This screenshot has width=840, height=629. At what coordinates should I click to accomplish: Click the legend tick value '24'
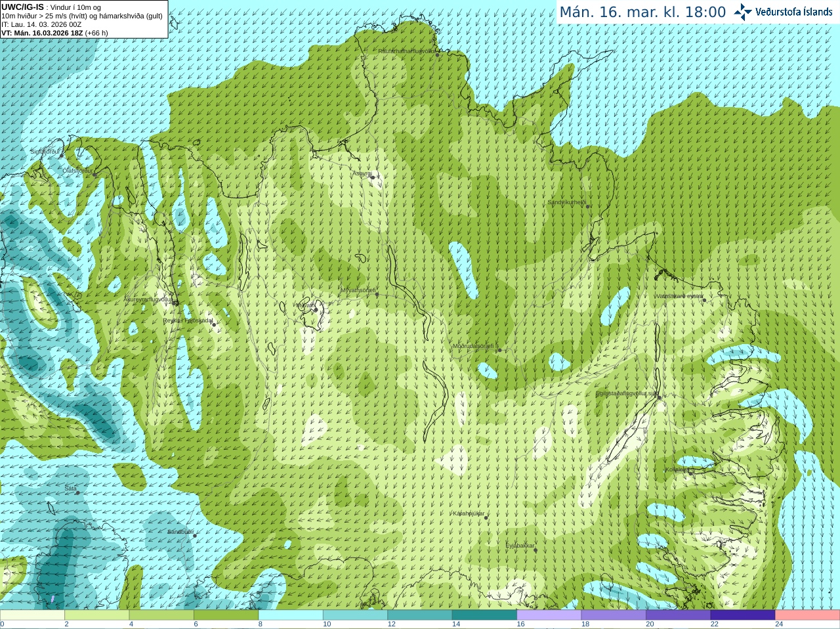coord(779,624)
